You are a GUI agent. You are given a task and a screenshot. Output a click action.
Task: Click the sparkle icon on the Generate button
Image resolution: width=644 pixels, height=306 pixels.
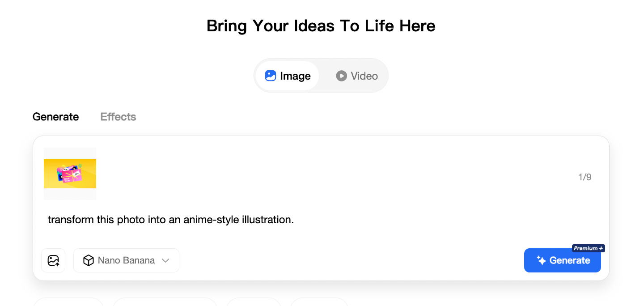pyautogui.click(x=541, y=260)
